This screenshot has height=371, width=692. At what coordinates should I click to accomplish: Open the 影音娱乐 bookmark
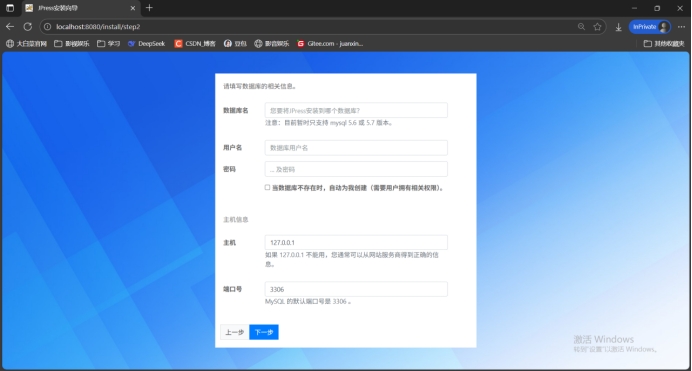tap(271, 44)
